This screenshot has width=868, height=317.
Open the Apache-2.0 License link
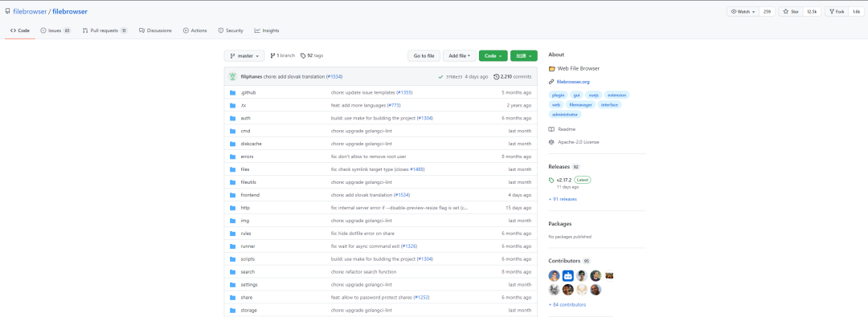click(578, 142)
